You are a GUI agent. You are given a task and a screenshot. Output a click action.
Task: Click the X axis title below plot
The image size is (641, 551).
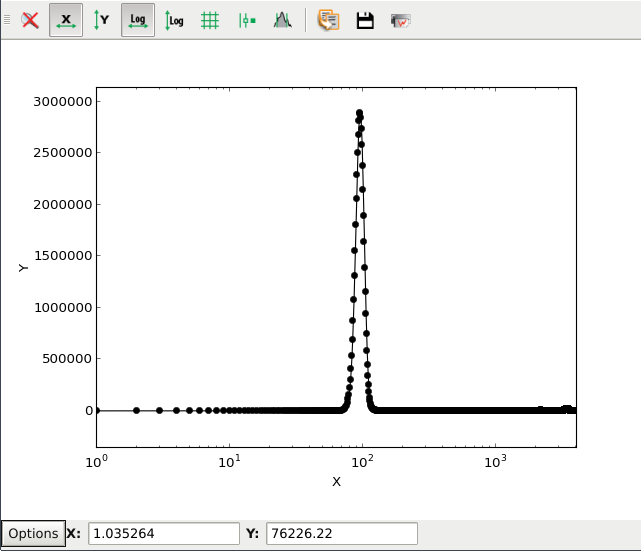(336, 481)
